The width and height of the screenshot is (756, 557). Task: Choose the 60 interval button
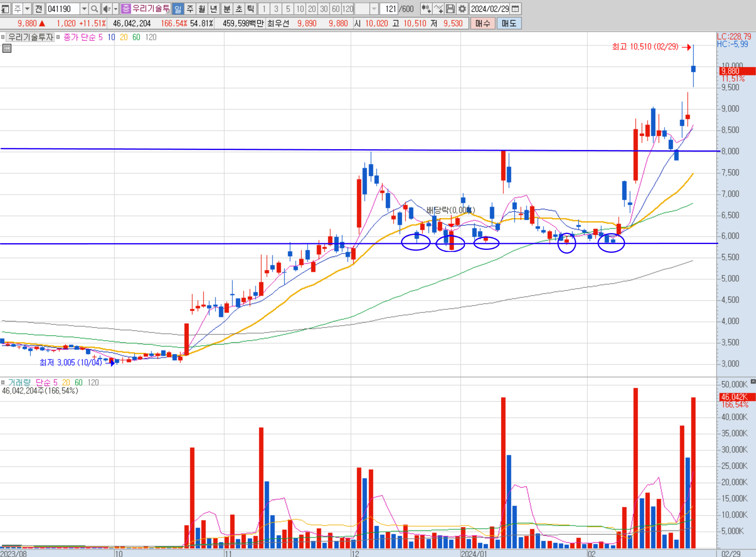tap(336, 9)
